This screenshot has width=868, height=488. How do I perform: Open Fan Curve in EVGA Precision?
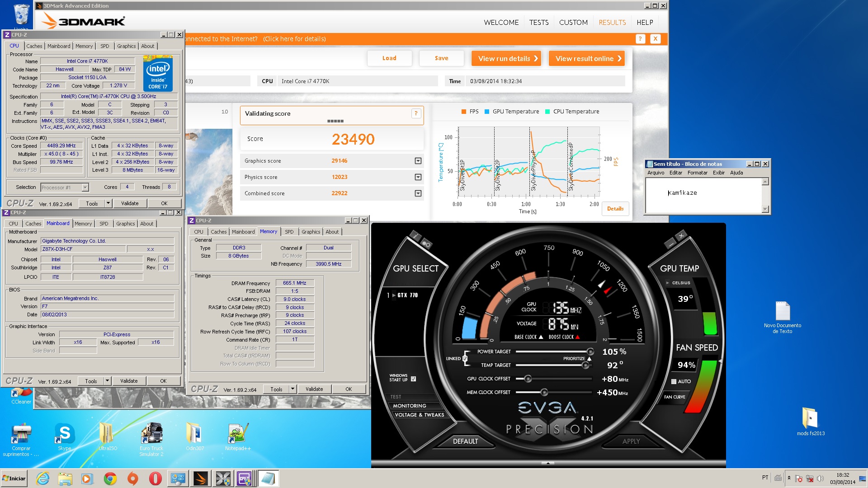coord(674,397)
